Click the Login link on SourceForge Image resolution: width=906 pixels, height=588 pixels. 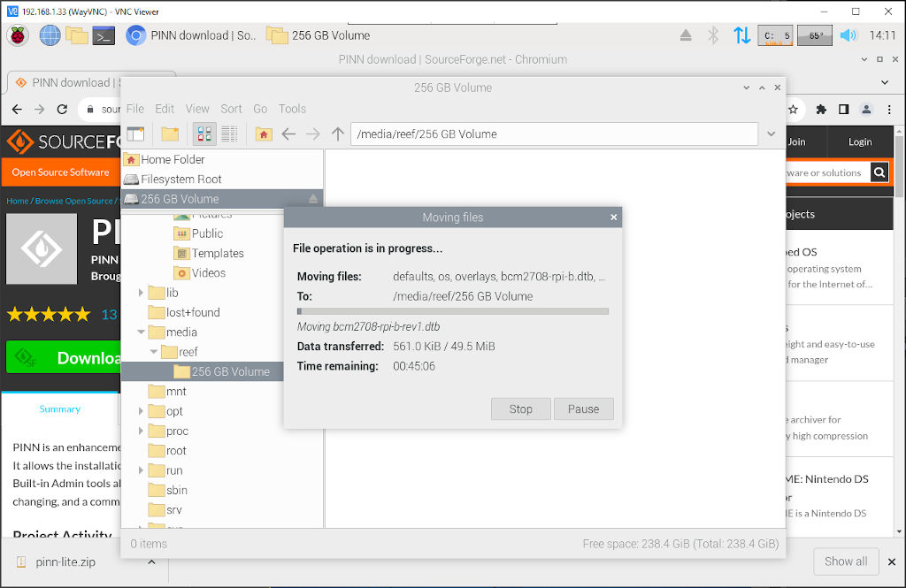click(x=860, y=141)
